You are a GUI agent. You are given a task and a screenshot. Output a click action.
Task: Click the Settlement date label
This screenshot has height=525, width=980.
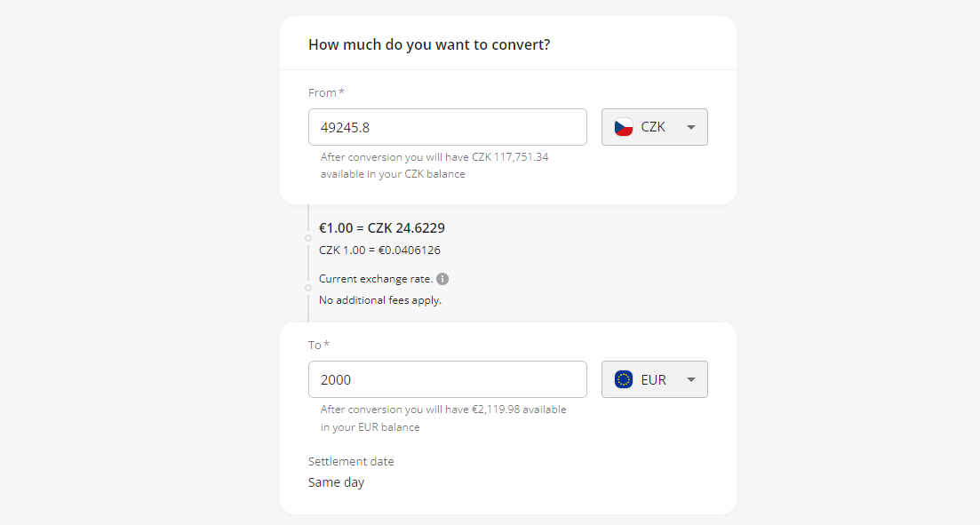point(351,461)
